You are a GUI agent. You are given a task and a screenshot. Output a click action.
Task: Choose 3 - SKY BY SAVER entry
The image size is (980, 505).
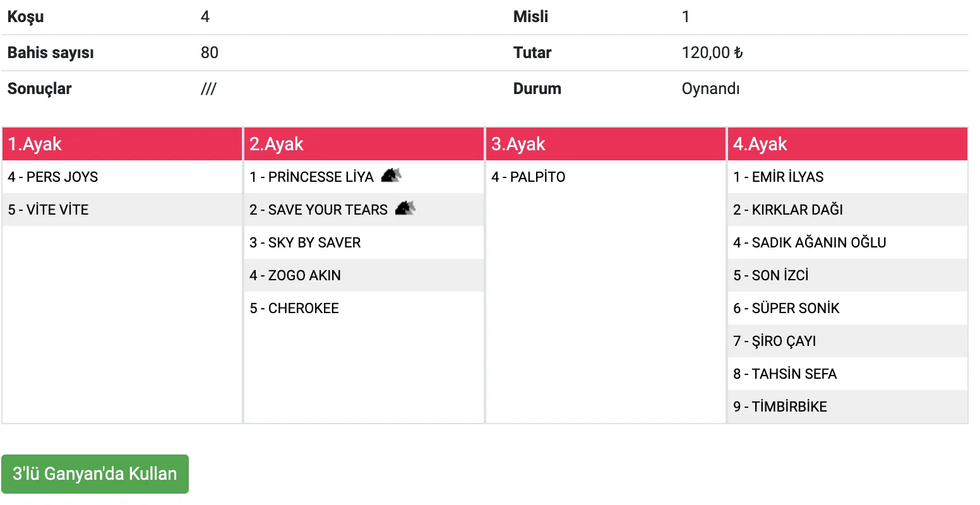click(305, 242)
